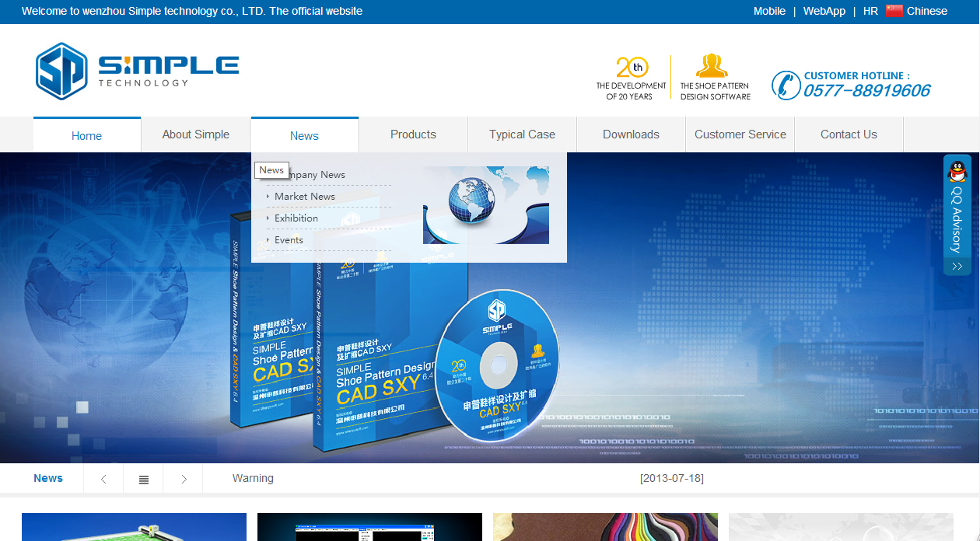980x541 pixels.
Task: Open the news list icon
Action: 143,479
